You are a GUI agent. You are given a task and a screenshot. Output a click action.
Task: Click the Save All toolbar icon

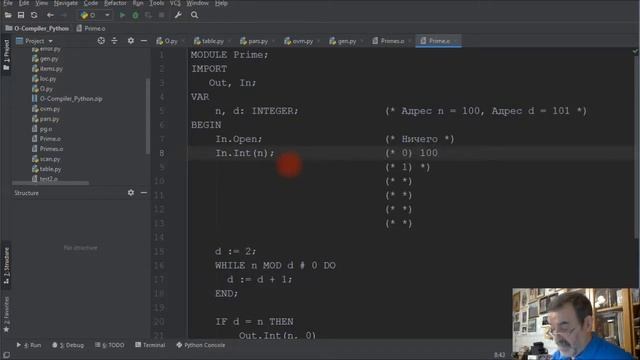tap(21, 15)
